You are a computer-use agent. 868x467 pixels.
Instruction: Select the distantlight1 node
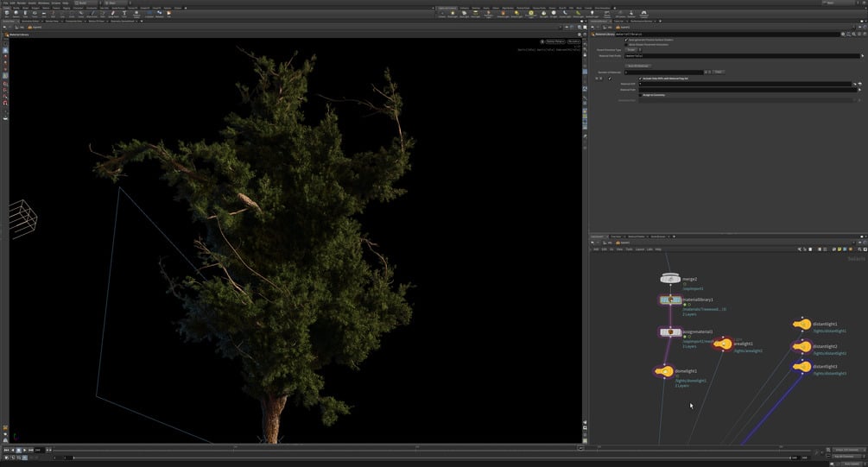pos(802,325)
